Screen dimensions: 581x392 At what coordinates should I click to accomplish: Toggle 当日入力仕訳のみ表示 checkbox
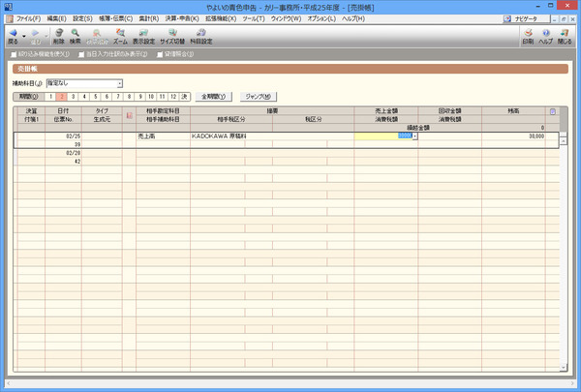coord(81,54)
